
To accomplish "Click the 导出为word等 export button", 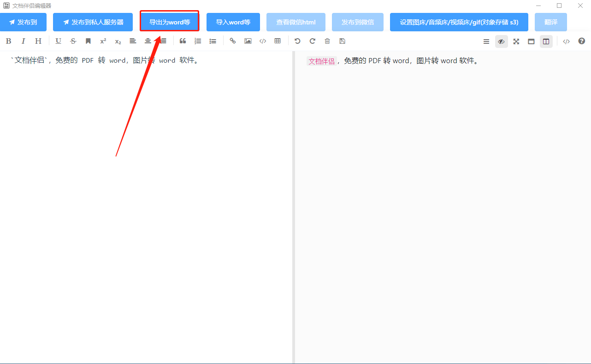I will tap(170, 22).
